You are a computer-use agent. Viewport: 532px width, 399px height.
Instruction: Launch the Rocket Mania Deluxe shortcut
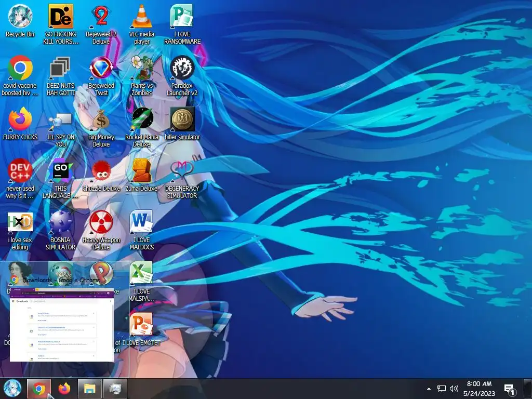click(x=142, y=127)
